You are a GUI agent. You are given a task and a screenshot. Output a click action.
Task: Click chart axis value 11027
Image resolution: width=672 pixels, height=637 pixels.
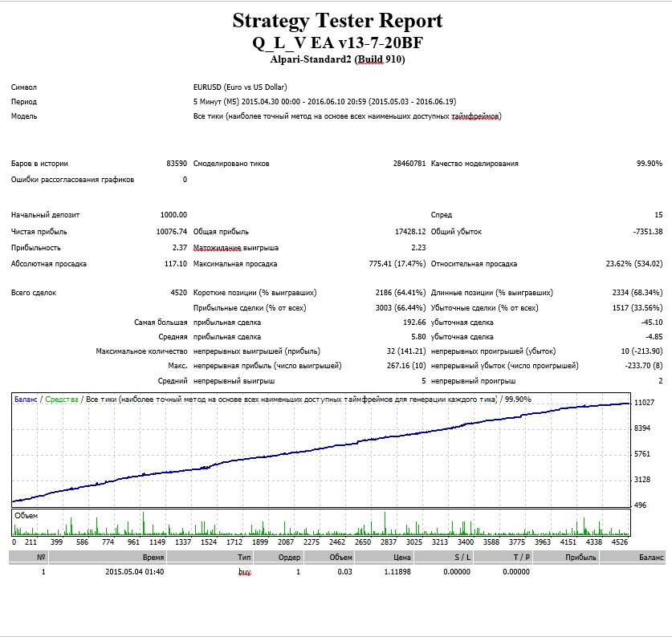click(x=644, y=403)
